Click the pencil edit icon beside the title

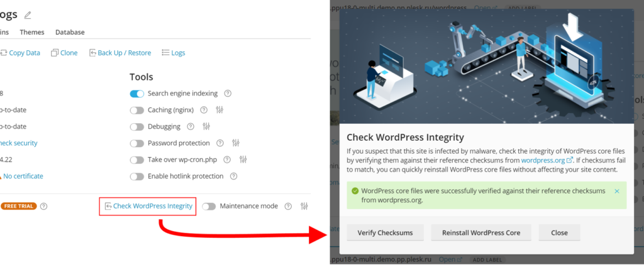(28, 15)
